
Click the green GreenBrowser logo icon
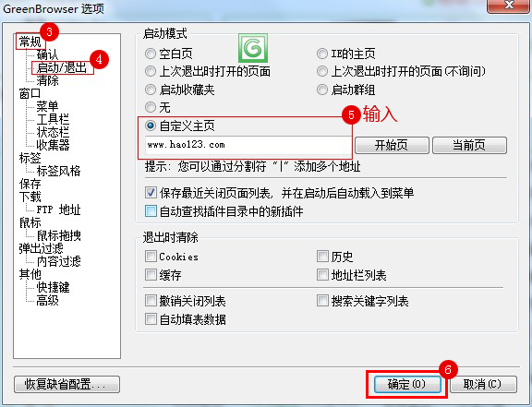[x=253, y=48]
